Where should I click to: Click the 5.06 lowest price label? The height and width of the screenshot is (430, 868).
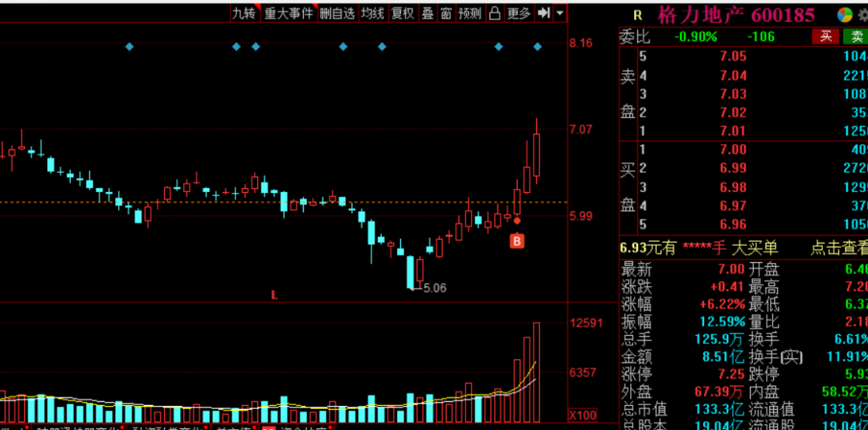[435, 288]
